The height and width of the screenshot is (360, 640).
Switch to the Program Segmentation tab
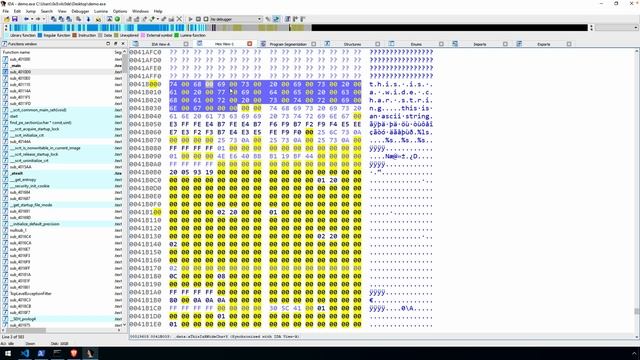(288, 44)
